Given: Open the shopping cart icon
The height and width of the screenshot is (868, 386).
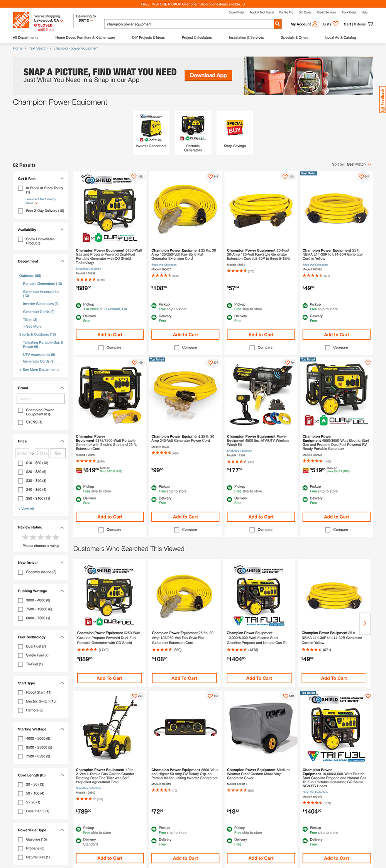Looking at the screenshot, I should (x=370, y=24).
